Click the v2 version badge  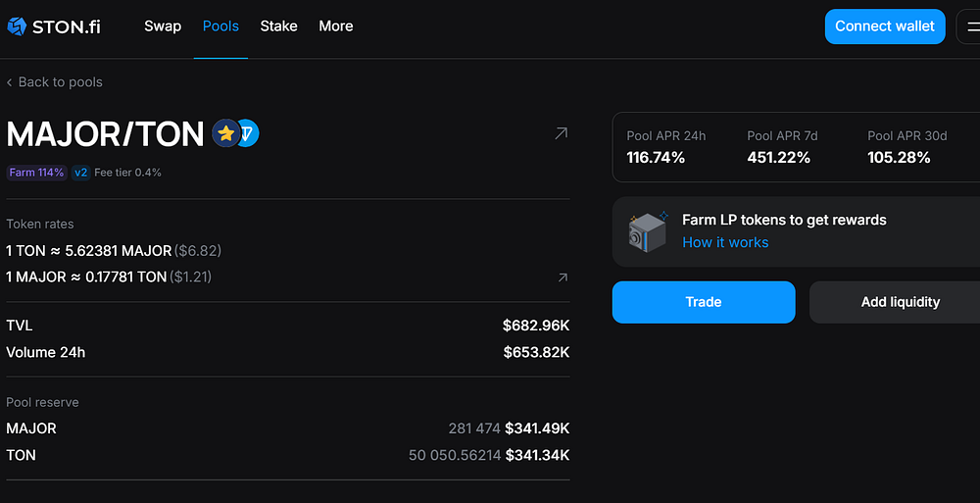[x=80, y=173]
